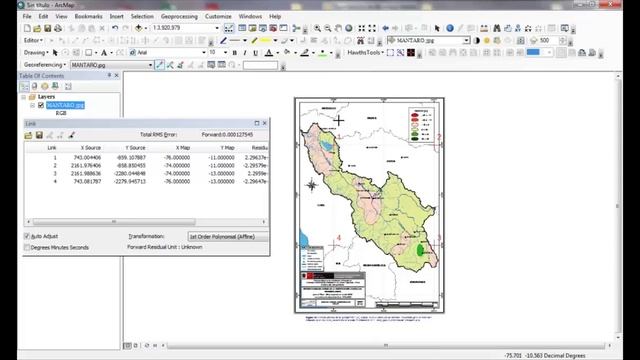Select the Zoom Out tool

coord(328,28)
